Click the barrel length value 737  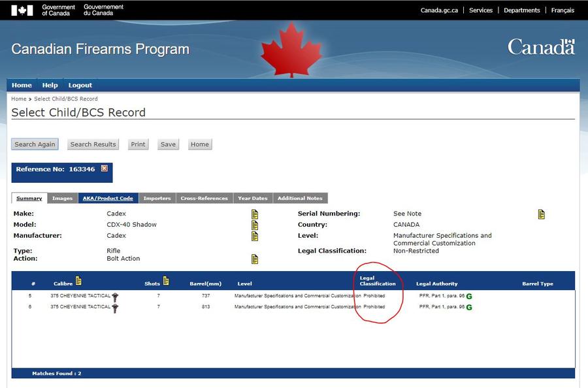point(206,296)
